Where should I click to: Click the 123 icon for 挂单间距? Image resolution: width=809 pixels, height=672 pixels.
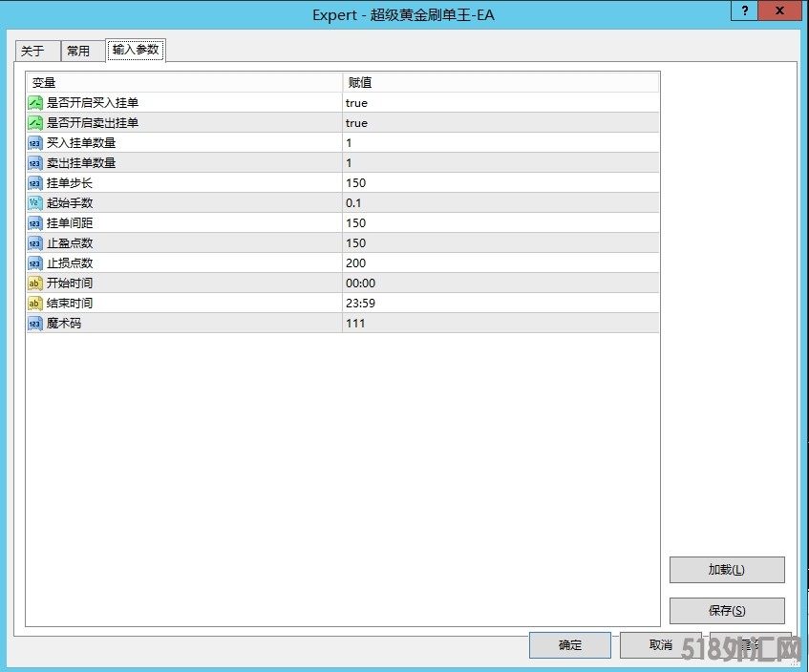[x=35, y=222]
